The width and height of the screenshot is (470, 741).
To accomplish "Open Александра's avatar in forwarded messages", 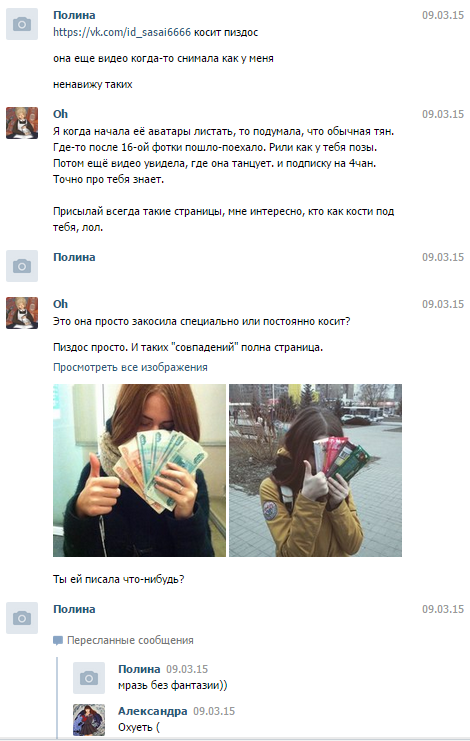I will click(89, 720).
